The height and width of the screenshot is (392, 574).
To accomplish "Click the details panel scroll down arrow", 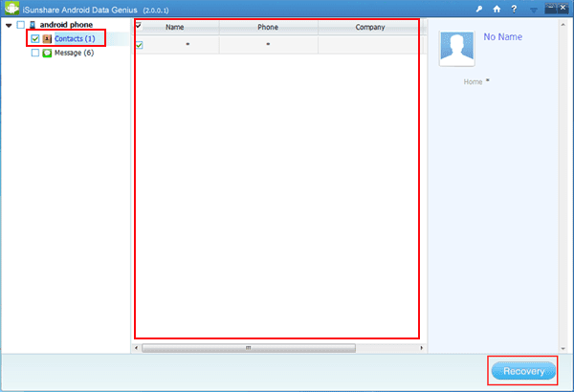I will [x=563, y=349].
